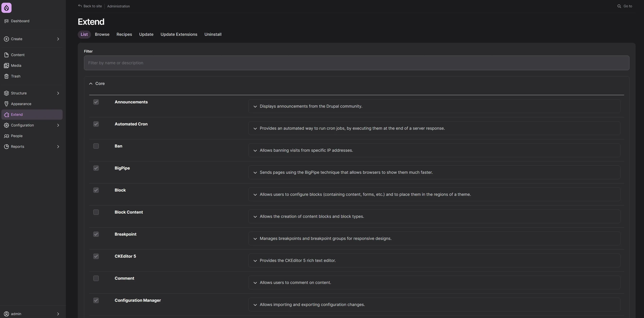Open Dashboard from the sidebar icon
644x318 pixels.
tap(6, 21)
